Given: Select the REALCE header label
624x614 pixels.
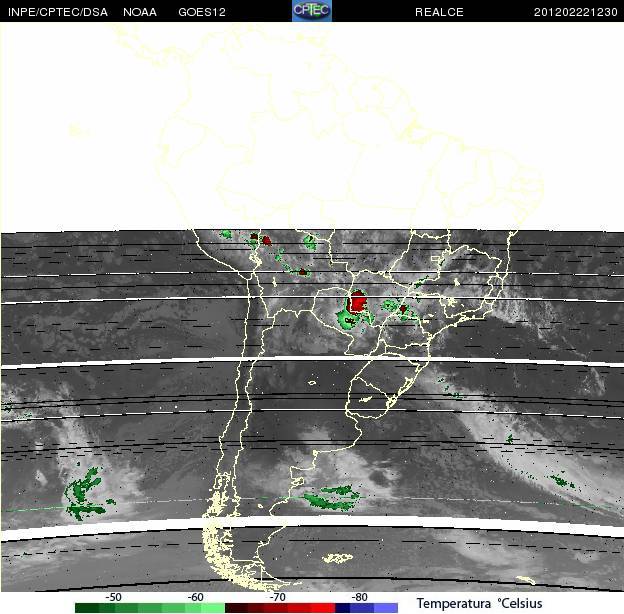Looking at the screenshot, I should tap(439, 12).
